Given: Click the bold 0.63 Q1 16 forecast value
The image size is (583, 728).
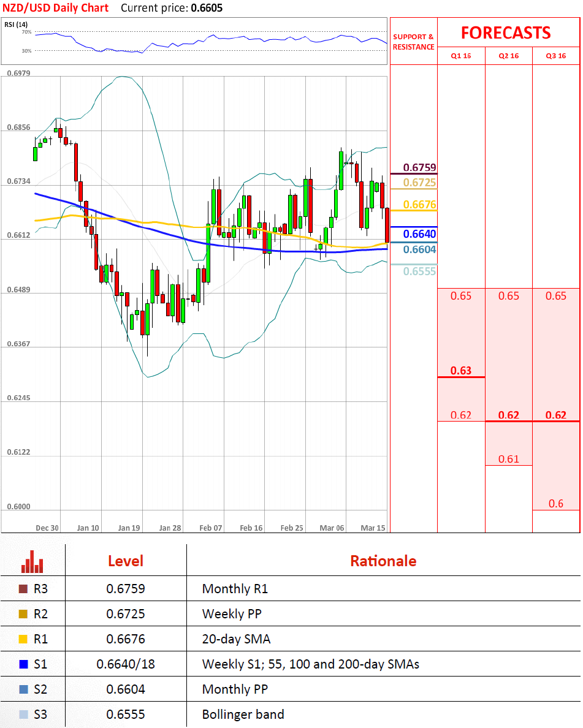Looking at the screenshot, I should (x=461, y=371).
